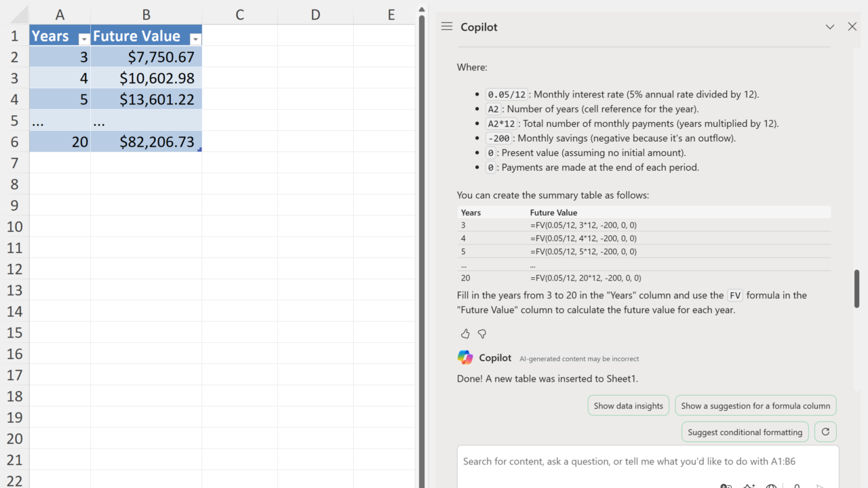Image resolution: width=868 pixels, height=488 pixels.
Task: Select the Years cell with value 3 in sheet
Action: (x=60, y=57)
